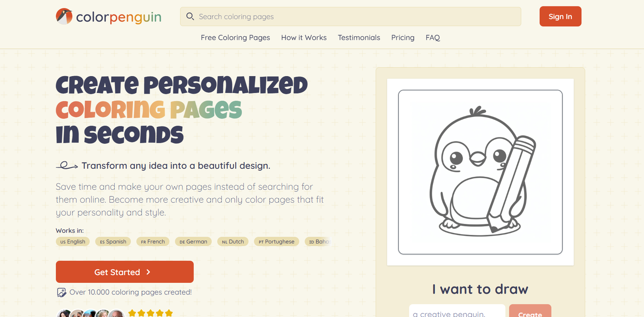Viewport: 644px width, 317px height.
Task: Open the Free Coloring Pages menu item
Action: [235, 37]
